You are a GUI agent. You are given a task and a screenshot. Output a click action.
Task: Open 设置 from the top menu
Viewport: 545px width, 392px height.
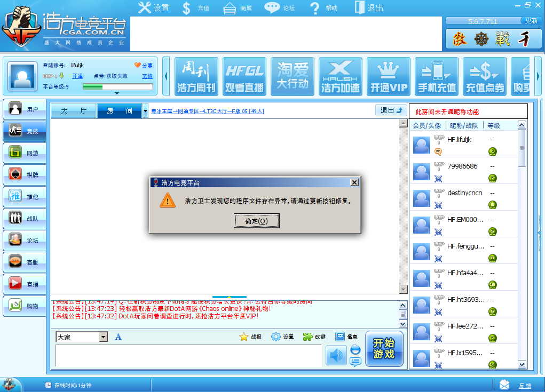click(153, 7)
